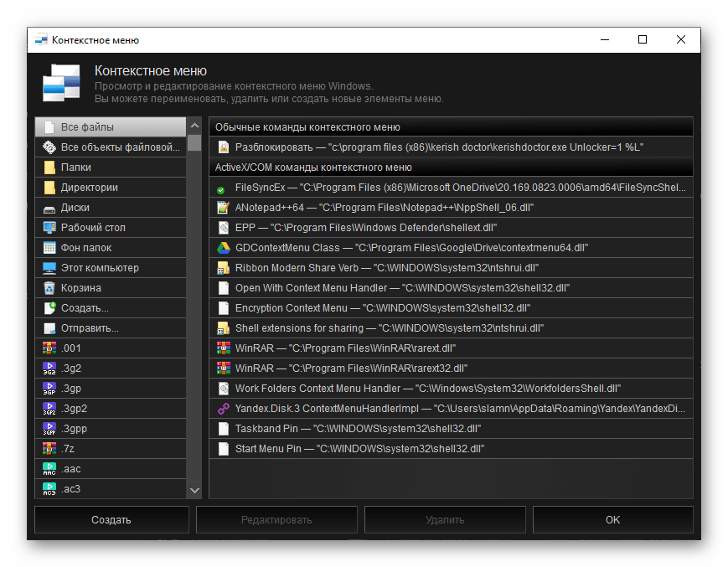Image resolution: width=728 pixels, height=567 pixels.
Task: Select the '.3gpp' extension entry
Action: click(x=111, y=429)
